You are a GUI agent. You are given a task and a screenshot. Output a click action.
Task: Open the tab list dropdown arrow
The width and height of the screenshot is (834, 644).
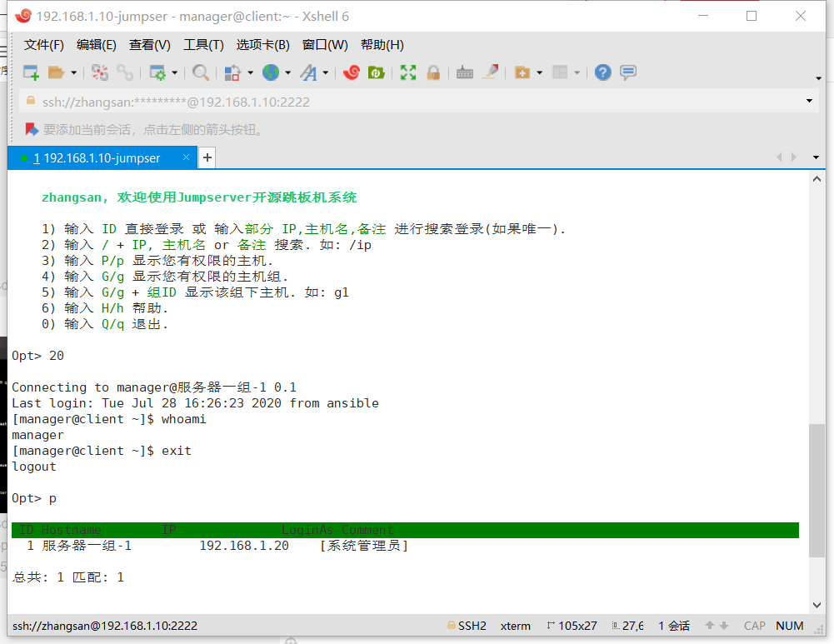coord(816,158)
